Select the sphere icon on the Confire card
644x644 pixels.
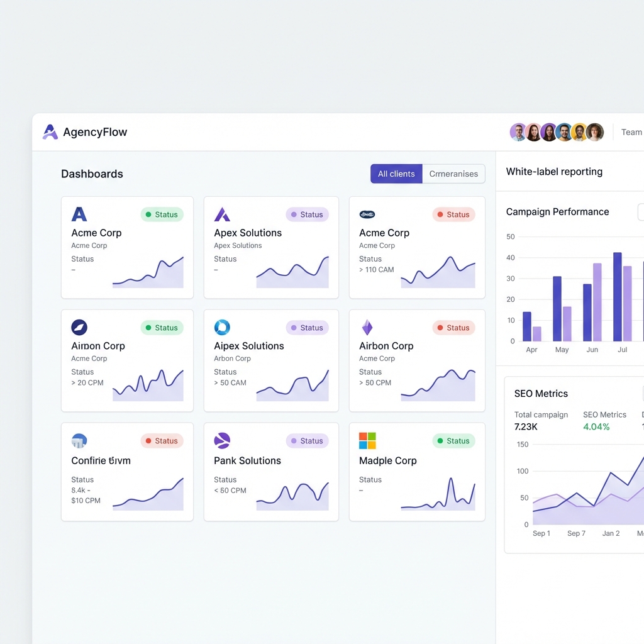79,441
